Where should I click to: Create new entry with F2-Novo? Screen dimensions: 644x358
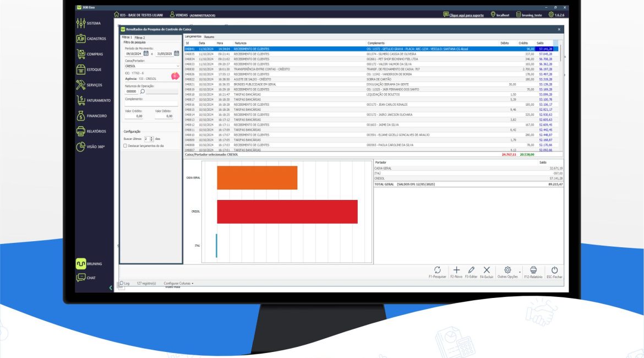tap(456, 270)
